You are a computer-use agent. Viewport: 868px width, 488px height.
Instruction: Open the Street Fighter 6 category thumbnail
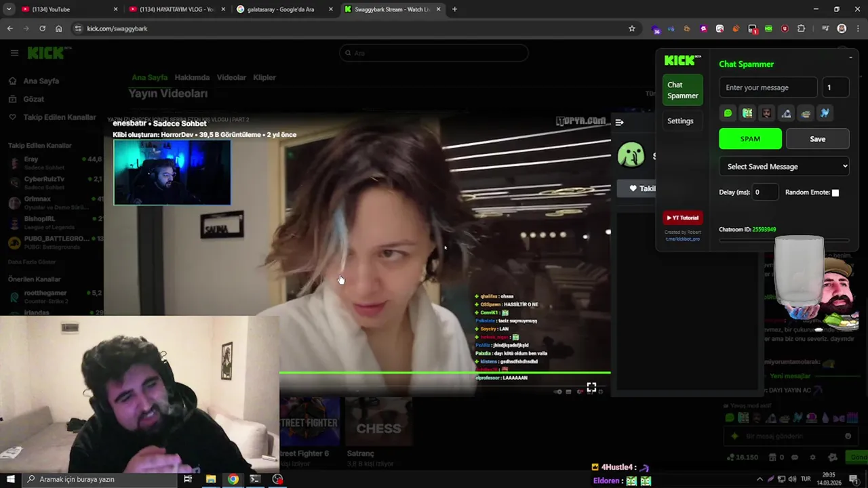pyautogui.click(x=309, y=422)
